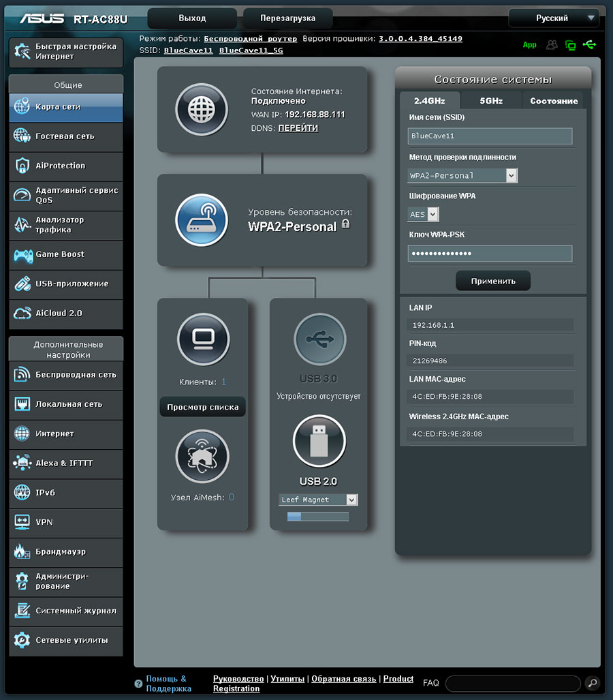Click the SSID field containing BlueCave11
The image size is (613, 700).
490,136
